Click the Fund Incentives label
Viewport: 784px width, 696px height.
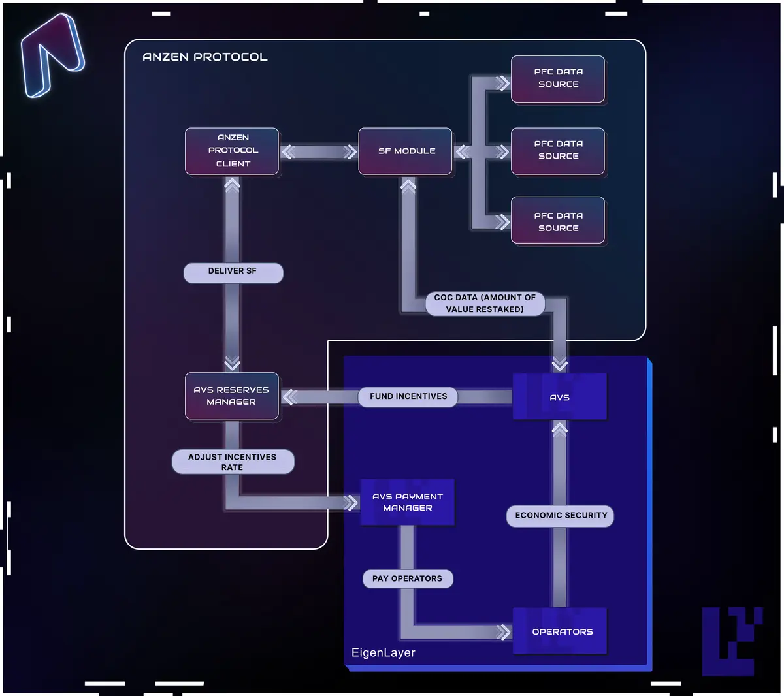(408, 397)
